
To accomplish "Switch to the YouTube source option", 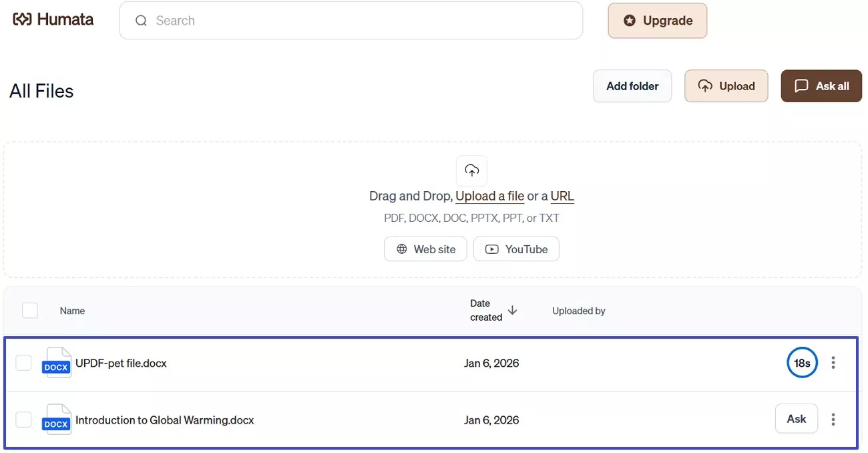I will pyautogui.click(x=516, y=249).
